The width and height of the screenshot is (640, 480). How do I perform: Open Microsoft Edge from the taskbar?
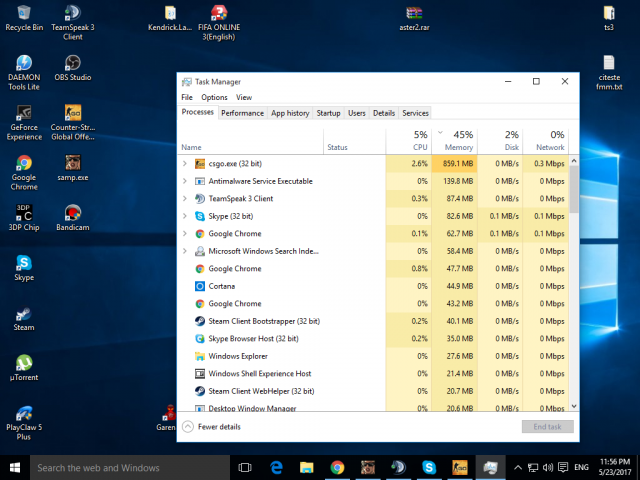tap(276, 467)
